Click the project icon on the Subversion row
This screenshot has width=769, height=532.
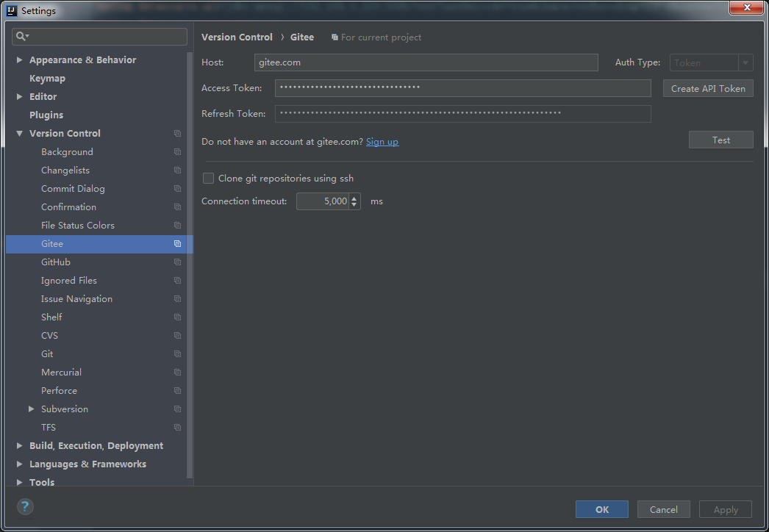[x=177, y=409]
